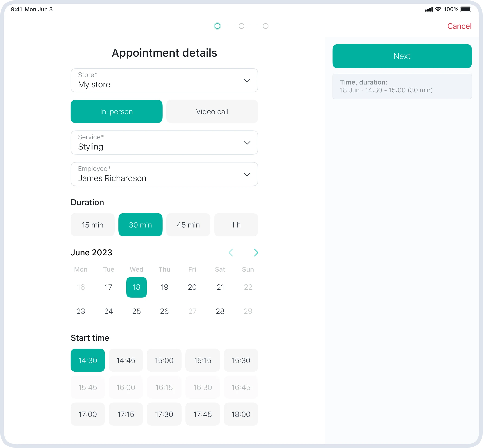The height and width of the screenshot is (448, 483).
Task: Select June 24 in calendar
Action: click(x=109, y=311)
